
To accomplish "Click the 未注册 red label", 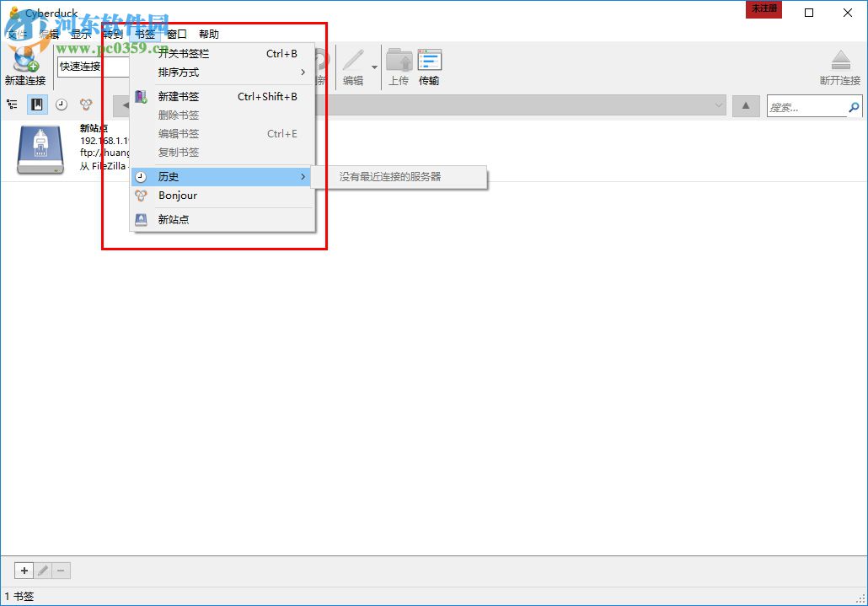I will point(764,9).
